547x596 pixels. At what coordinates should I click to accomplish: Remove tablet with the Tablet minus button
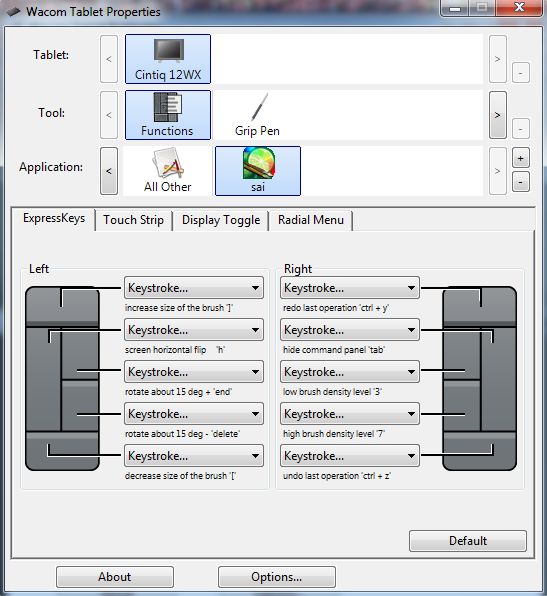point(521,73)
